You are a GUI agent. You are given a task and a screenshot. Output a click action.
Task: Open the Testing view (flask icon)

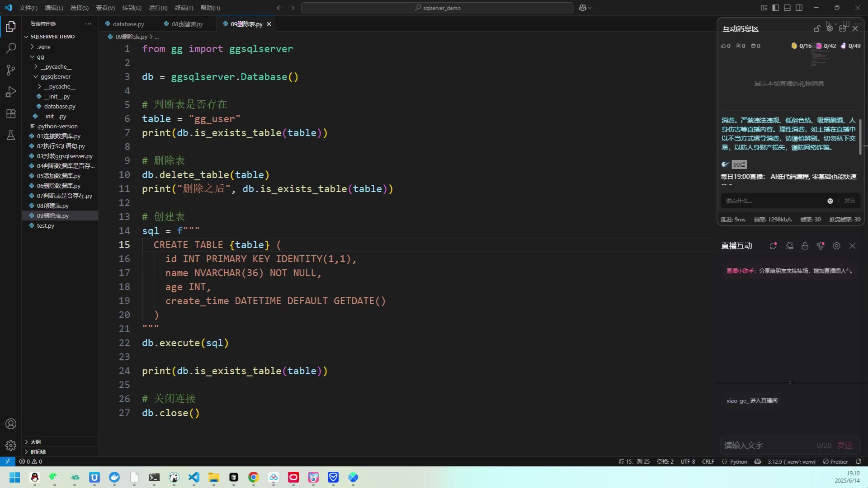point(11,135)
